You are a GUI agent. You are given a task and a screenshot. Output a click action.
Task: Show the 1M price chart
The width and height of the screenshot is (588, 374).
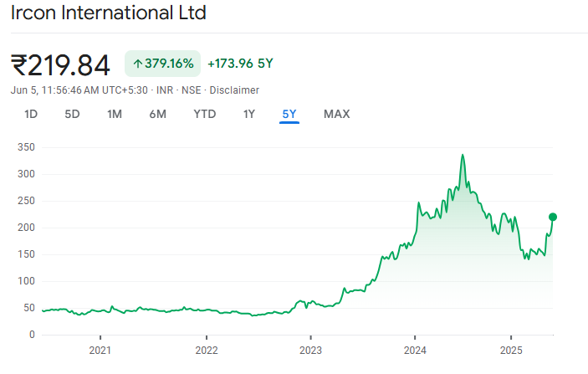tap(115, 114)
